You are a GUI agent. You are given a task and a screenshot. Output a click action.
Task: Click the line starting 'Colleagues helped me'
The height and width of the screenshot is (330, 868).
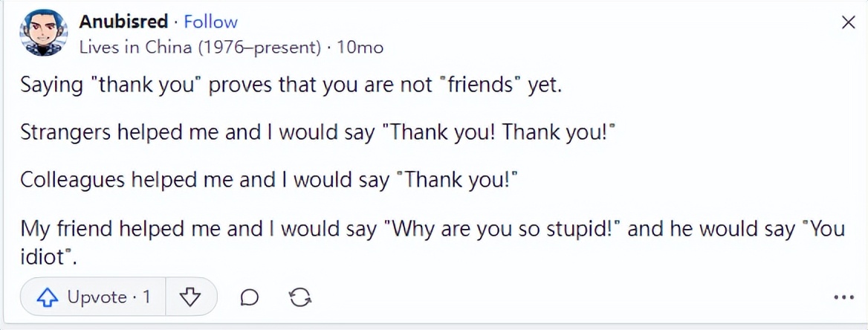(270, 181)
